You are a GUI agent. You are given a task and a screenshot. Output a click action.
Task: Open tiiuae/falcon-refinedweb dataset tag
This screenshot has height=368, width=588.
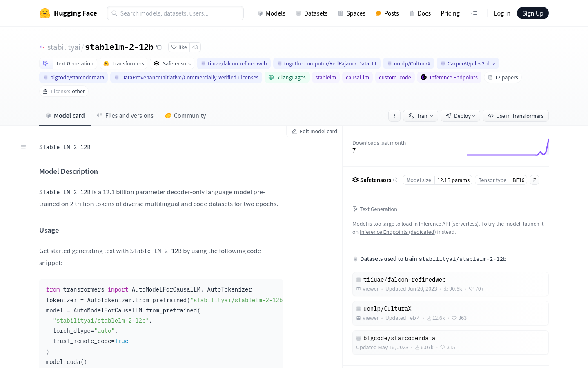(x=234, y=63)
